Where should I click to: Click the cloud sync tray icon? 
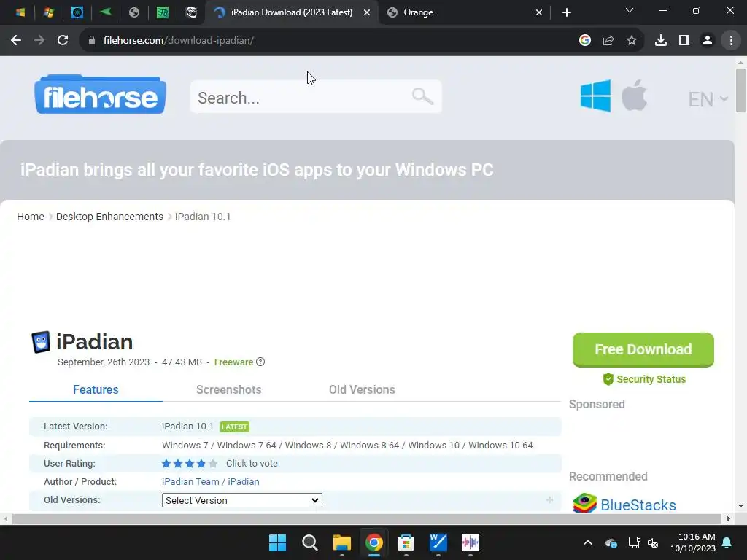coord(611,542)
